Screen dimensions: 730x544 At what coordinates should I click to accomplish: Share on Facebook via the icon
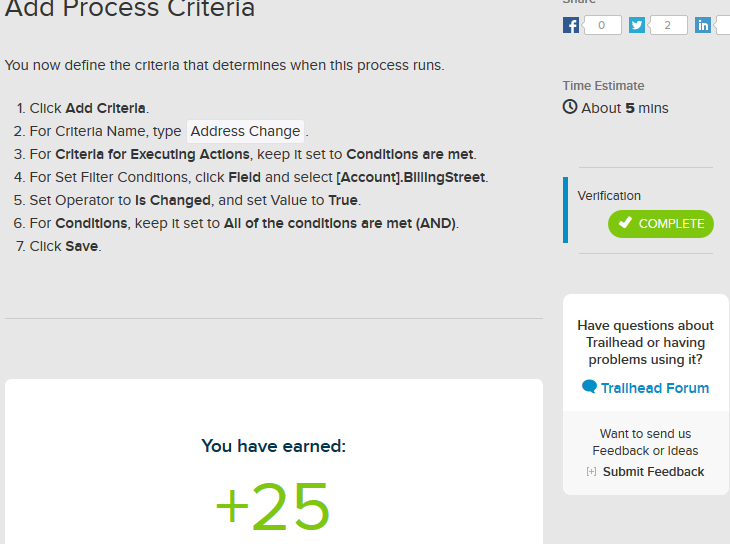click(x=571, y=25)
